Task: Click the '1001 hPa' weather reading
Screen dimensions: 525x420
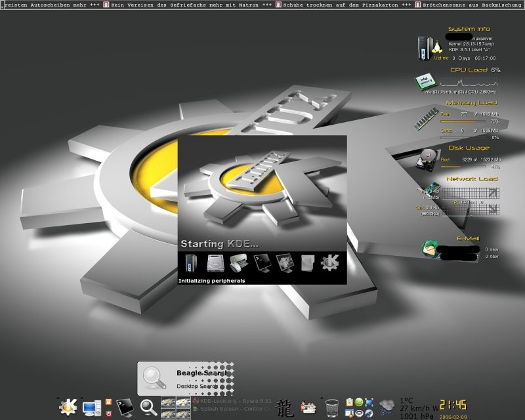Action: [417, 416]
